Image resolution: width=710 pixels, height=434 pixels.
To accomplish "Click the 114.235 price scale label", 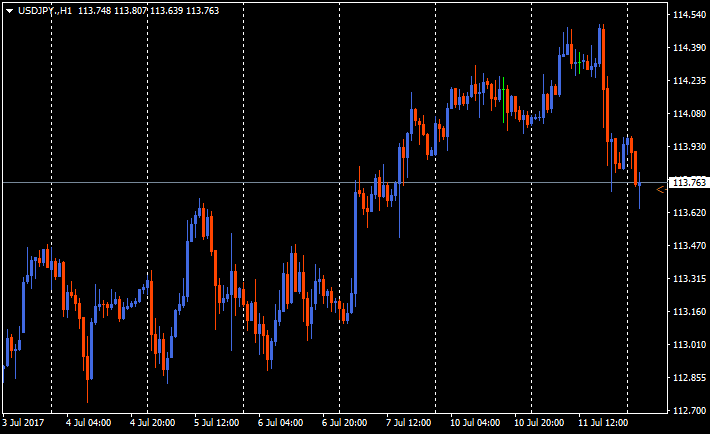I will pos(690,81).
